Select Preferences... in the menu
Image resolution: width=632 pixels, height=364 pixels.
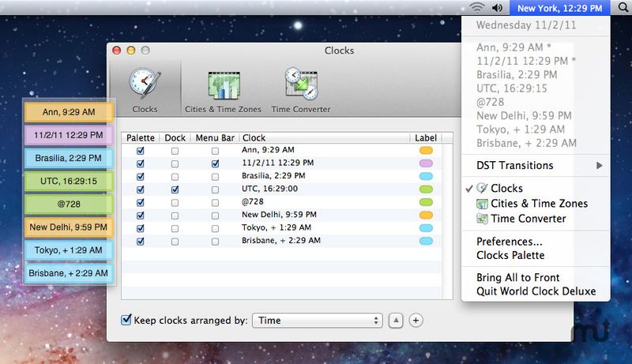(510, 242)
